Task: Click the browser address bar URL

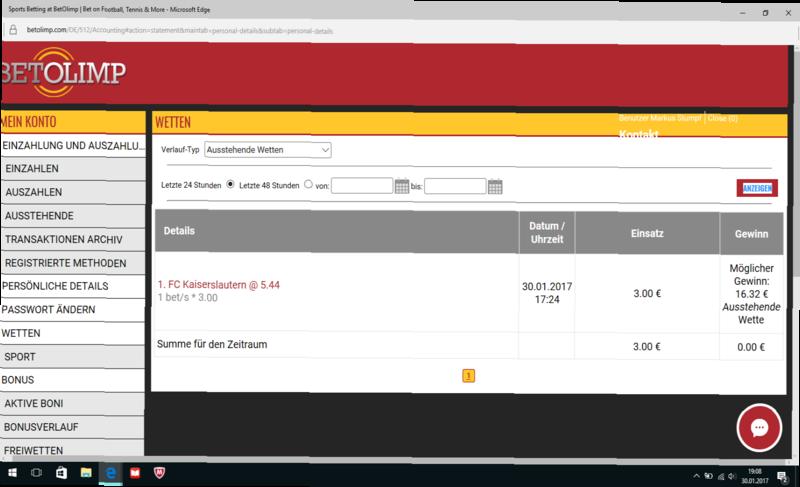Action: click(x=180, y=31)
